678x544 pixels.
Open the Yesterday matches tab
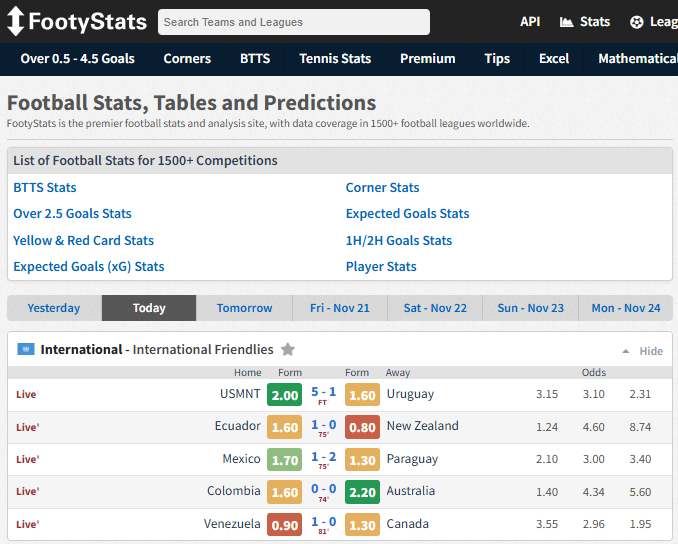click(54, 308)
